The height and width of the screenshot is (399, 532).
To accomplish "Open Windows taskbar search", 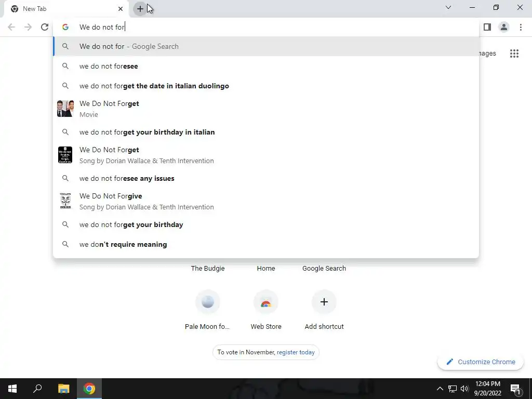I will (x=37, y=389).
